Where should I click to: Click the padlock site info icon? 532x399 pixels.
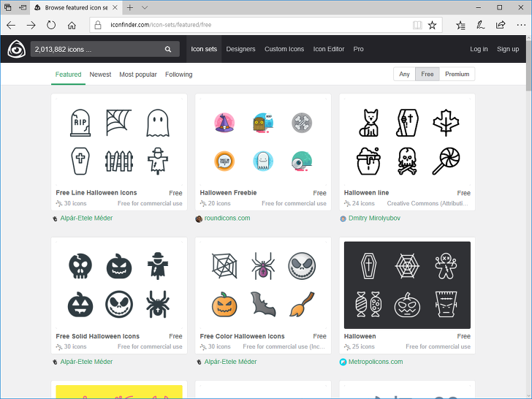click(98, 25)
